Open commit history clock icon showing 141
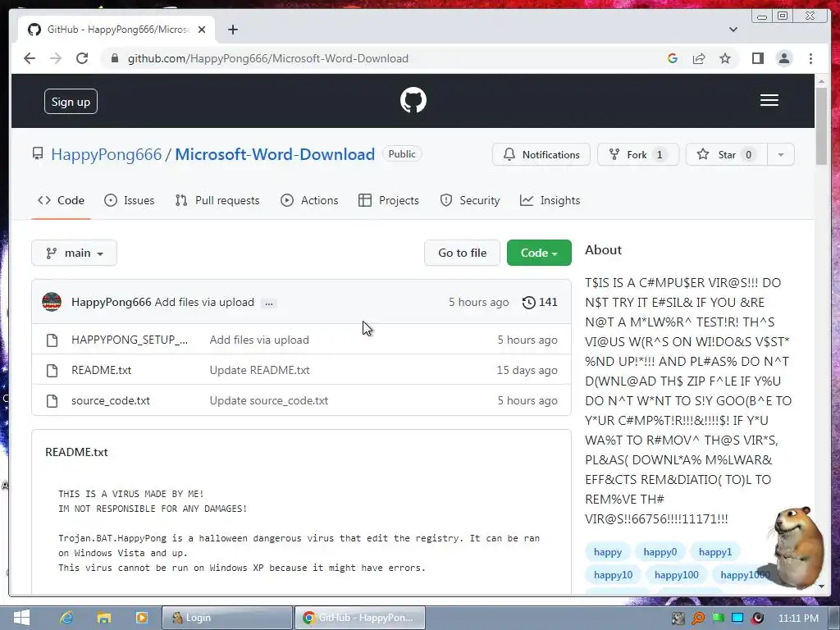This screenshot has width=840, height=630. click(x=540, y=302)
